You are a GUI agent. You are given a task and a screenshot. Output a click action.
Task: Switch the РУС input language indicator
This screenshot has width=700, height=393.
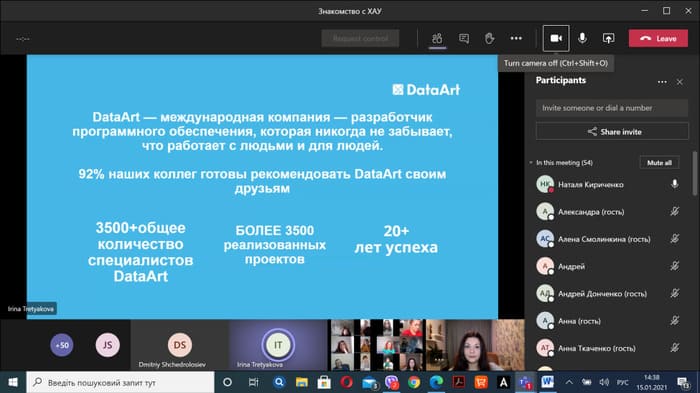[623, 382]
